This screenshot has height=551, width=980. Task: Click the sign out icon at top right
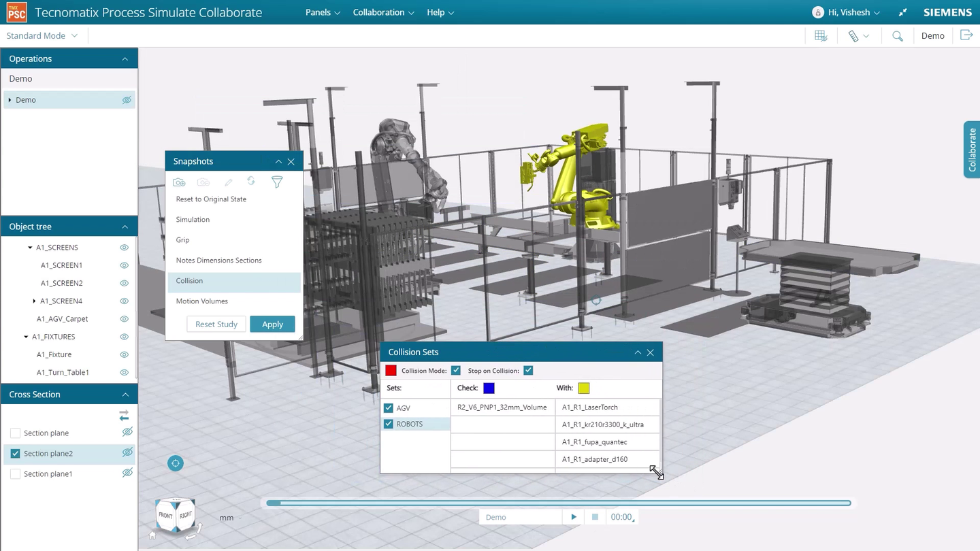click(966, 35)
